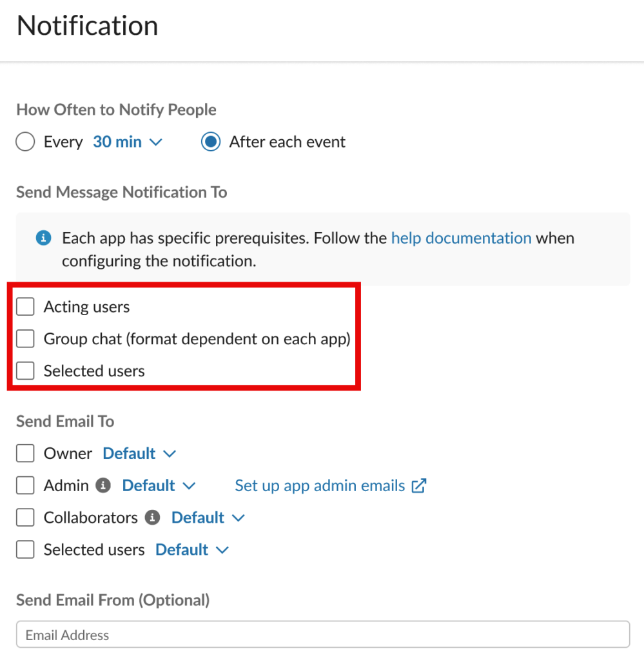Enable Selected users under Send Email To

pyautogui.click(x=24, y=549)
